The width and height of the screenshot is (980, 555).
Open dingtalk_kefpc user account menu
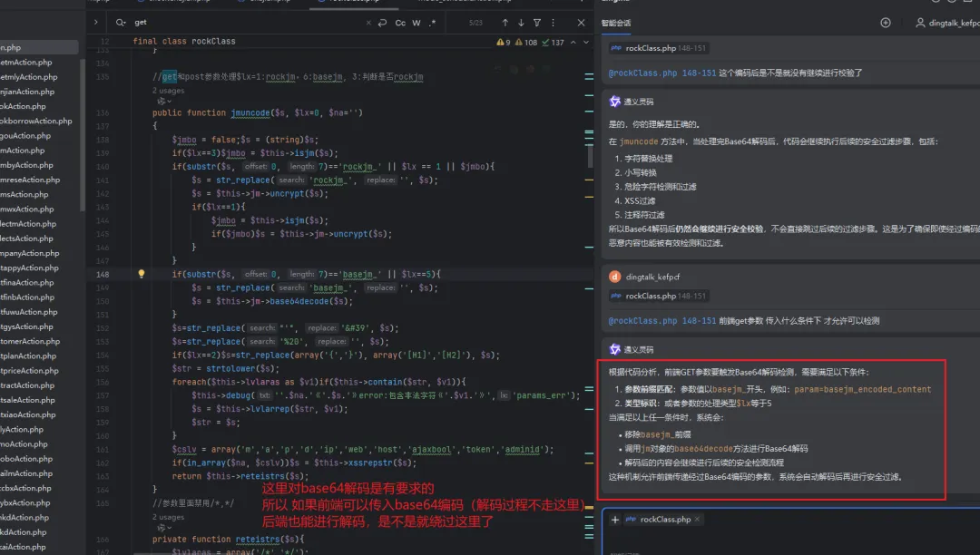click(x=946, y=23)
